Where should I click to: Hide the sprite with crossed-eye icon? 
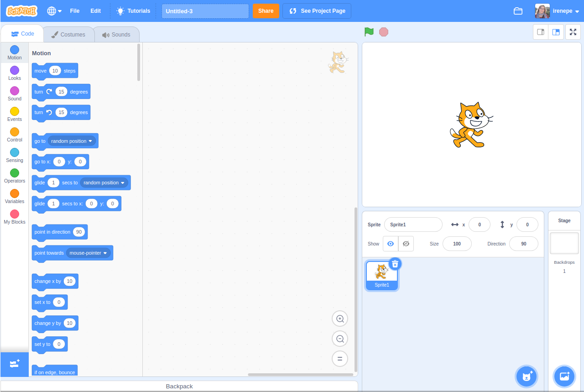click(x=406, y=244)
